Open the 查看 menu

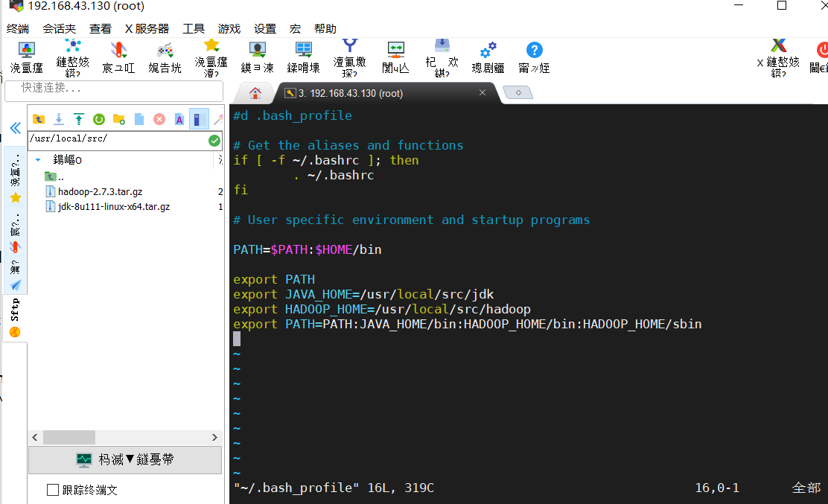click(101, 28)
